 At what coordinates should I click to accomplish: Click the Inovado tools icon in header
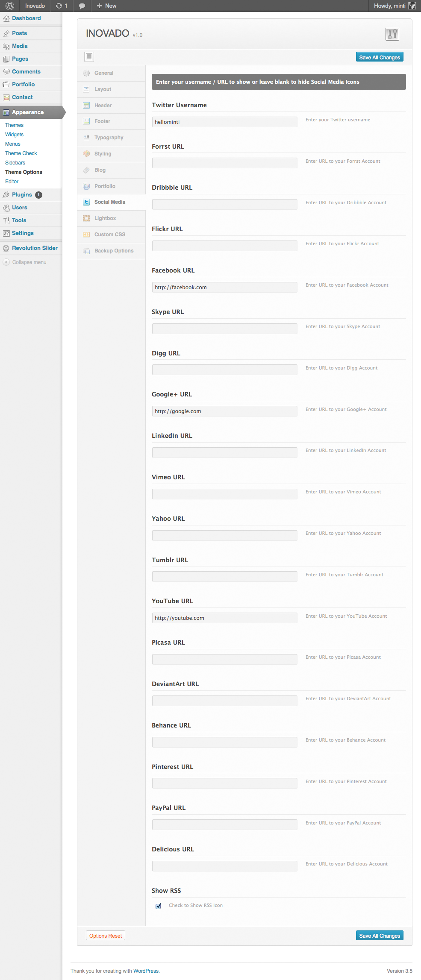coord(392,34)
